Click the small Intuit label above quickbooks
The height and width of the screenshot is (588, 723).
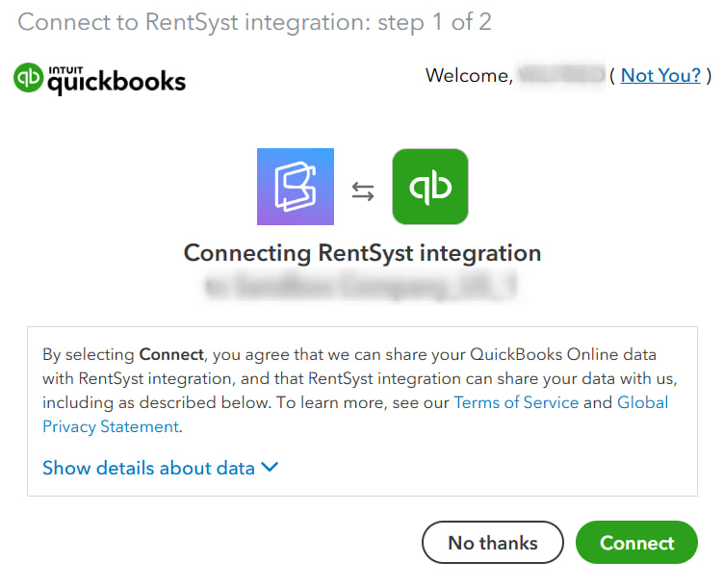[64, 68]
